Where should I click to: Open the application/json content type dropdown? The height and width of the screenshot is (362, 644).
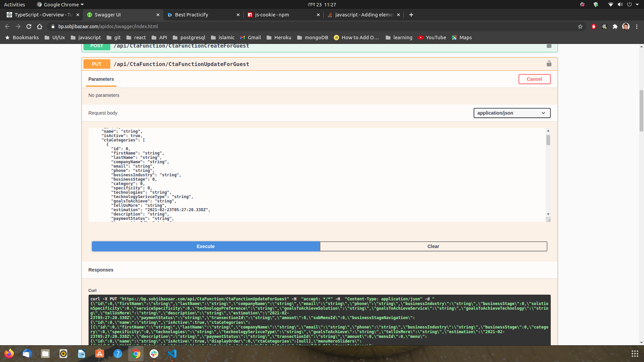pyautogui.click(x=512, y=113)
